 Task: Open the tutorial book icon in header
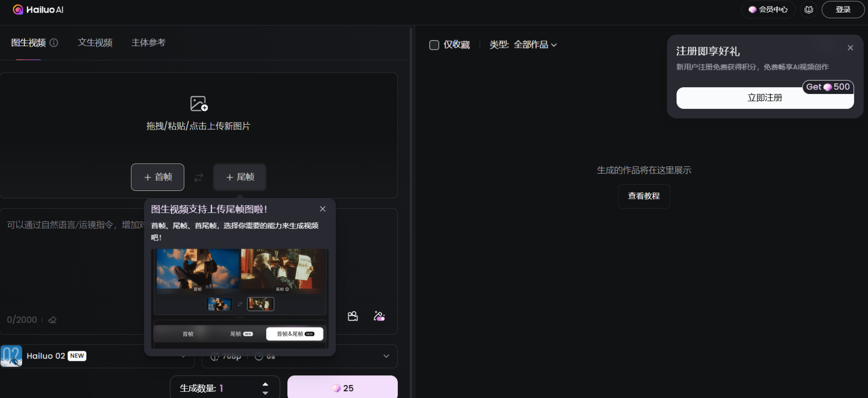click(x=809, y=10)
